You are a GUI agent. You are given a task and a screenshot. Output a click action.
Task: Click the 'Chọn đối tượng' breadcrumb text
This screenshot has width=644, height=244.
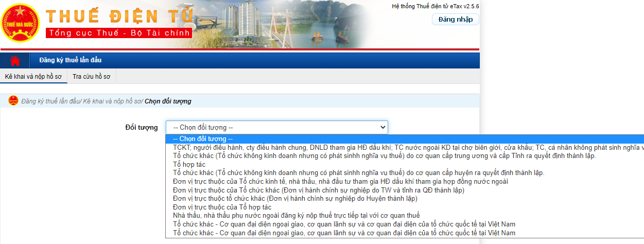click(x=168, y=101)
